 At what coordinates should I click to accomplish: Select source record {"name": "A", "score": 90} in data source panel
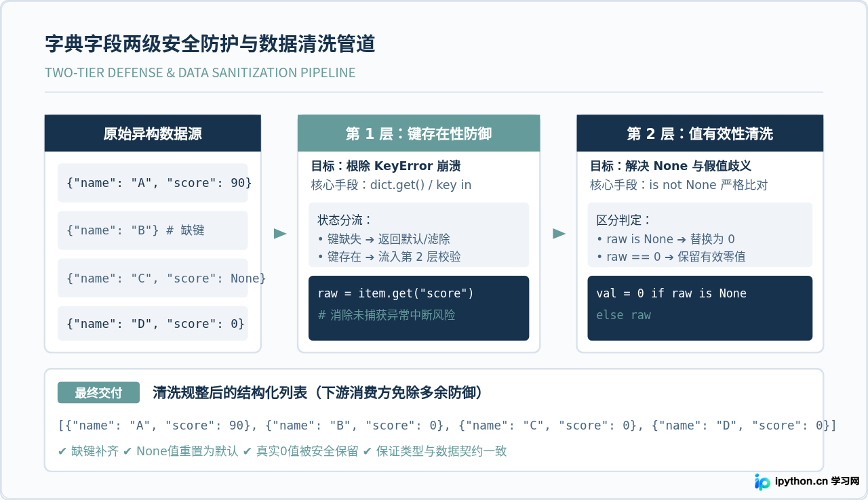point(153,183)
